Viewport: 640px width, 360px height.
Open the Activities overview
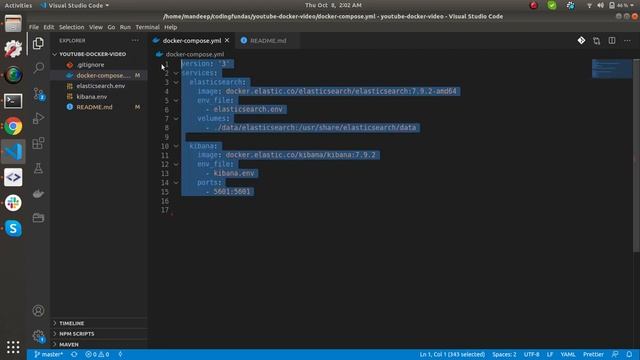coord(18,5)
